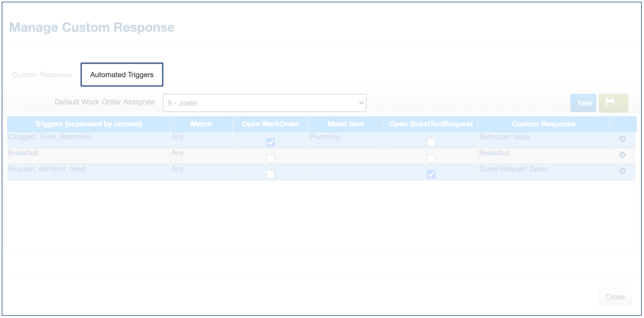Check Open WorkOrder for Guest Request row

(x=271, y=175)
